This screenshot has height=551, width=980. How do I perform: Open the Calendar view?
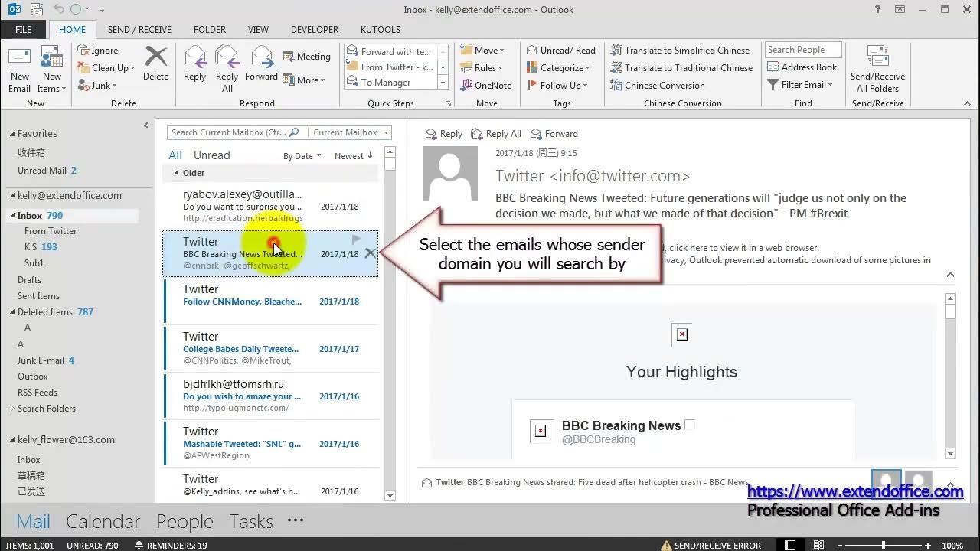click(103, 522)
